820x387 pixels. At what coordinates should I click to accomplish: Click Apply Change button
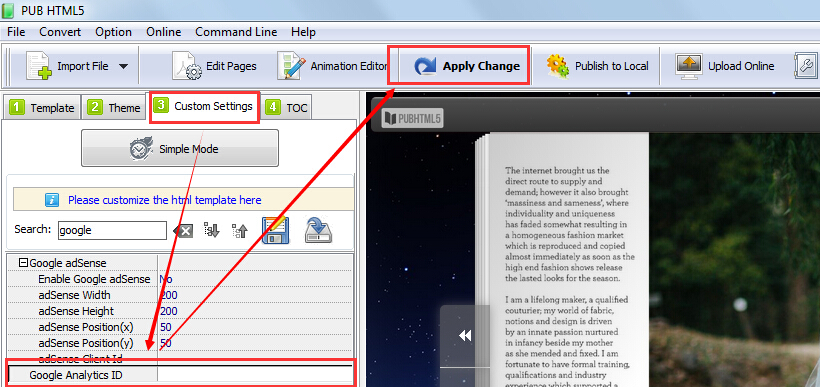466,66
